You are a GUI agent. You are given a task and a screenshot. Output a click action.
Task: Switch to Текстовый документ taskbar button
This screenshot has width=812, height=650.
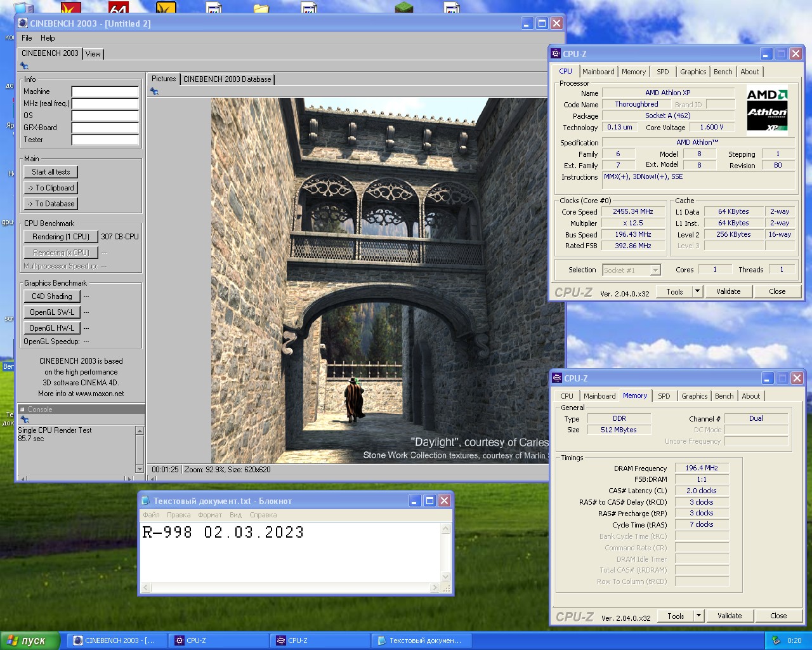click(421, 640)
